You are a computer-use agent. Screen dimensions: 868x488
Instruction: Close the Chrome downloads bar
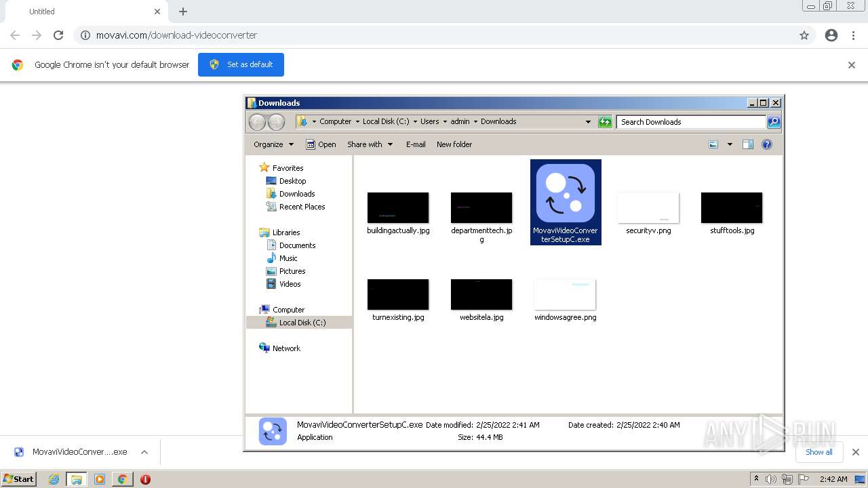(856, 452)
